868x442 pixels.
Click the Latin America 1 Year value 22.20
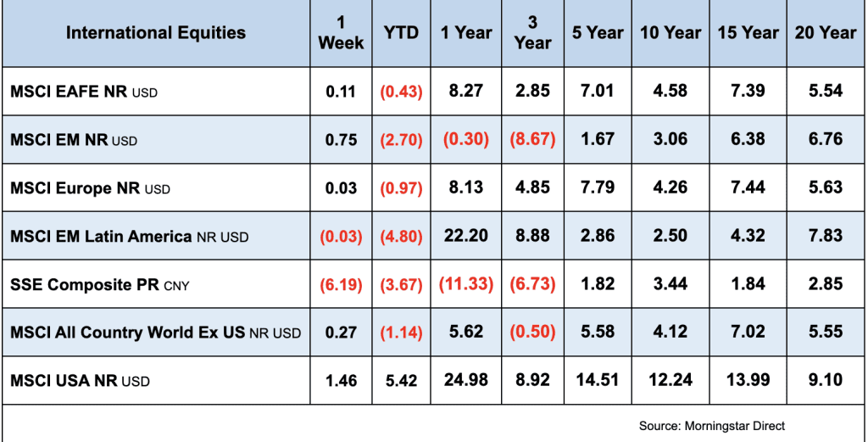(465, 236)
